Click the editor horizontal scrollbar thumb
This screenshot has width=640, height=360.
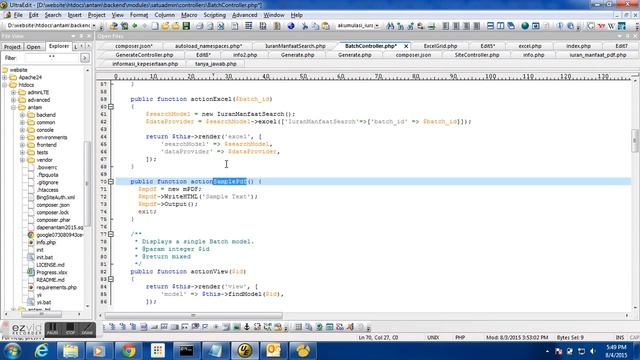pyautogui.click(x=193, y=316)
